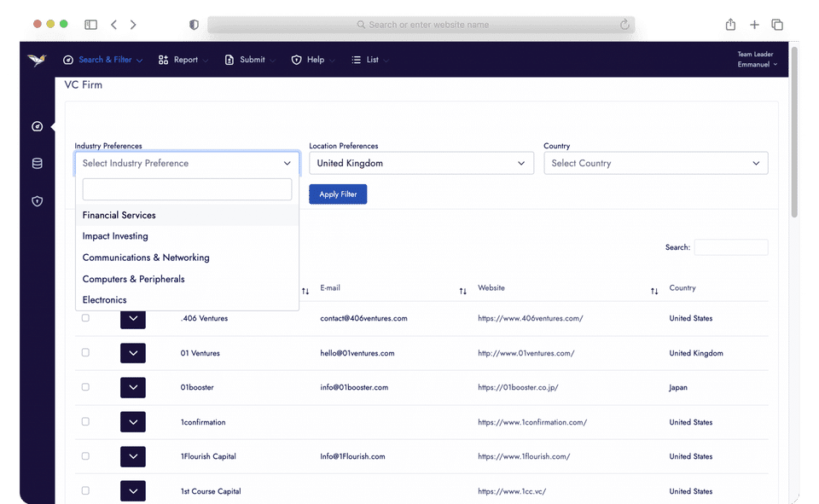The image size is (819, 504).
Task: Open a new tab with the plus icon
Action: tap(754, 25)
